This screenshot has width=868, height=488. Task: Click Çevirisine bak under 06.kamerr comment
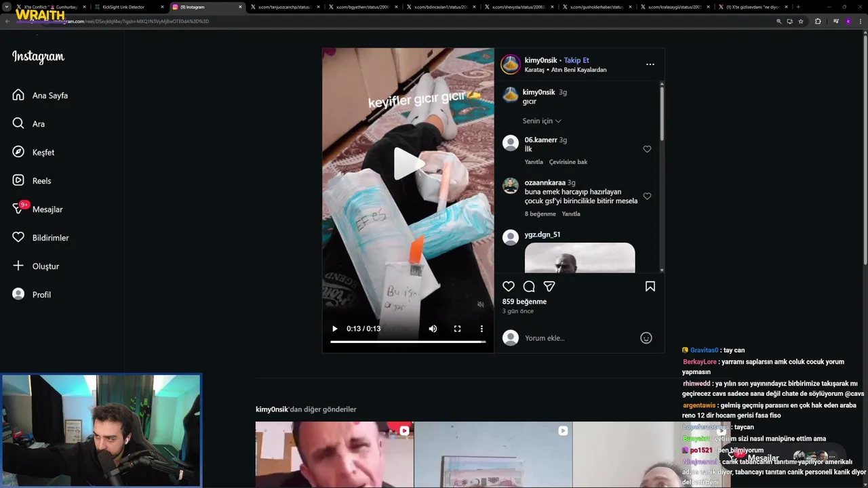[x=568, y=162]
